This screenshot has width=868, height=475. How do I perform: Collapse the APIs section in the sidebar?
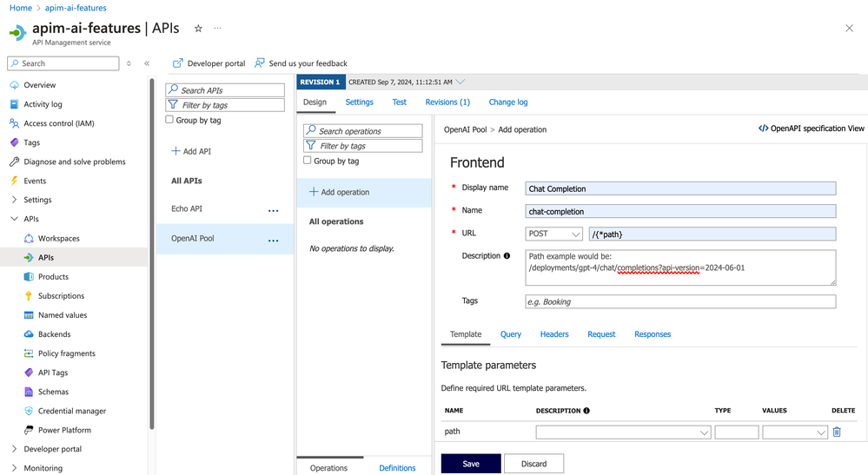tap(15, 219)
